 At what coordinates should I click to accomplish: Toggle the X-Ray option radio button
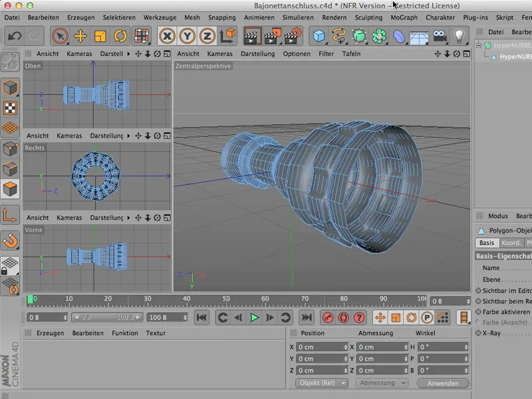click(478, 332)
